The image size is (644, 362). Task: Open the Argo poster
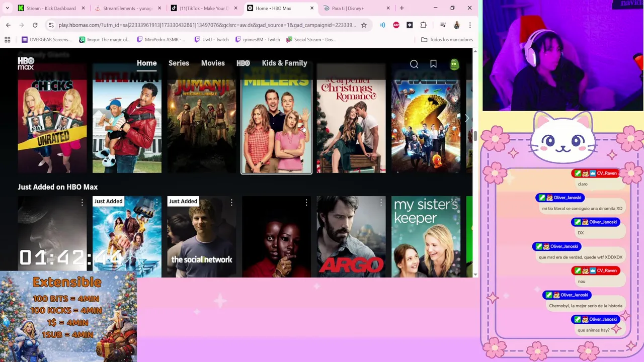[x=351, y=237]
